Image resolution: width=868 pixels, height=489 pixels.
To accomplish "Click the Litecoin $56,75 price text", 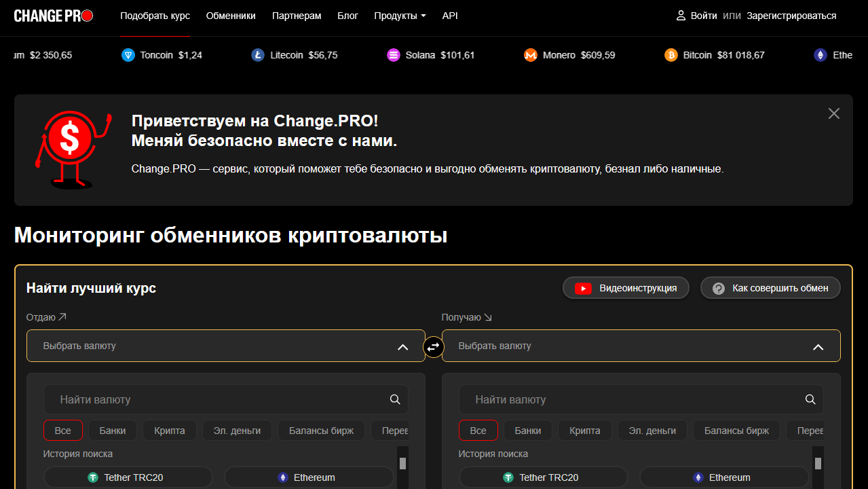I will pos(303,55).
